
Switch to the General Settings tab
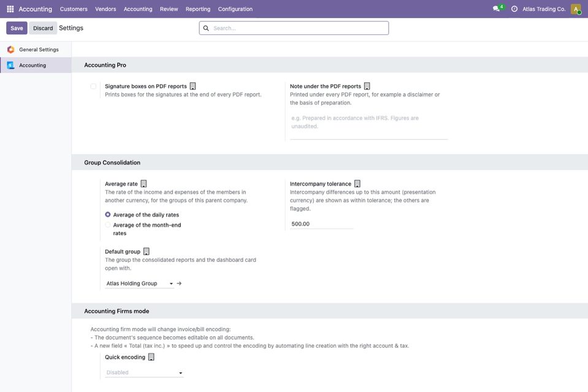pos(36,50)
